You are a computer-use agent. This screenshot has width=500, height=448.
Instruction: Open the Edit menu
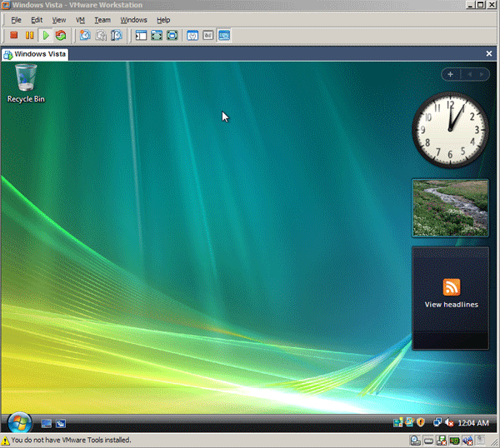(x=37, y=20)
